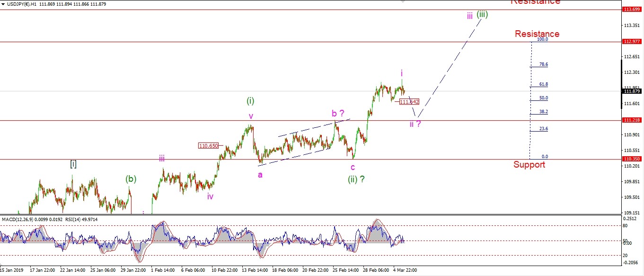Select the 110.650 price arrow label
The height and width of the screenshot is (276, 644).
click(x=208, y=146)
